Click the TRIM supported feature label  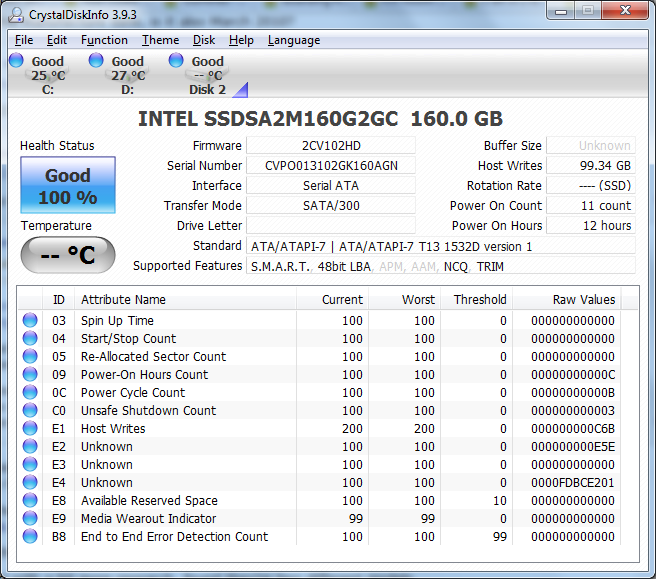[490, 266]
